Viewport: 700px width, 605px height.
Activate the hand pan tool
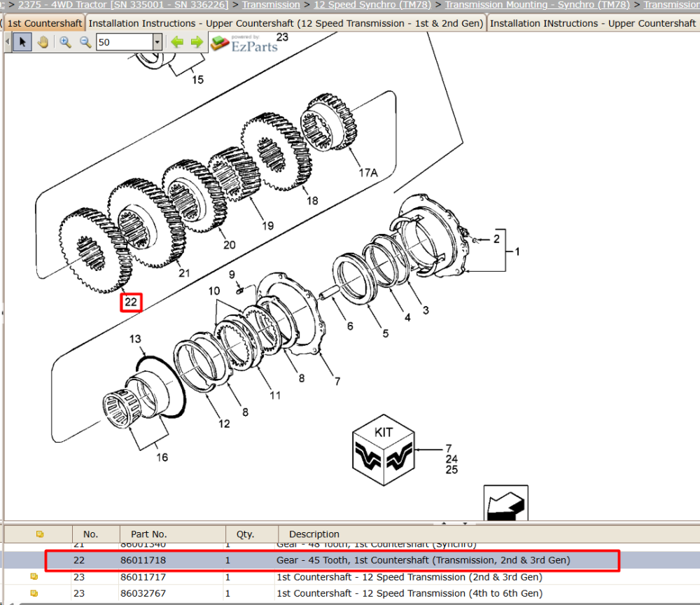coord(43,43)
